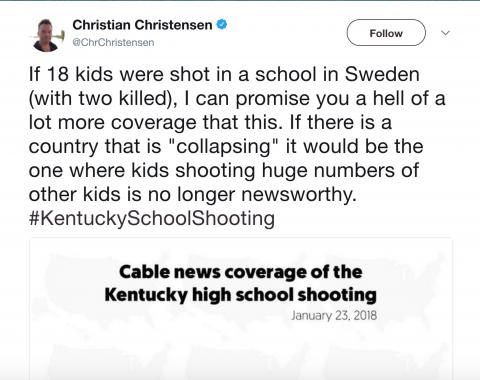This screenshot has height=380, width=480.
Task: Click the words "it would be the"
Action: pos(354,147)
